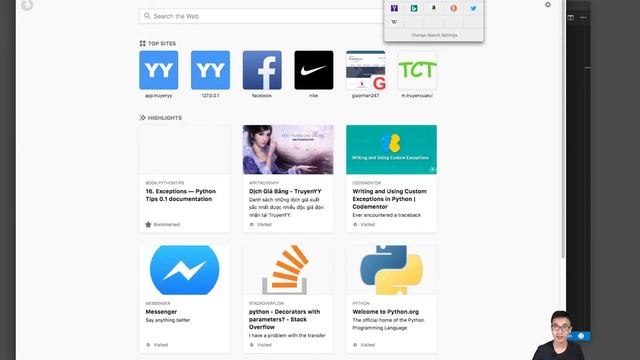This screenshot has height=360, width=640.
Task: Open Change Search Settings
Action: (434, 35)
